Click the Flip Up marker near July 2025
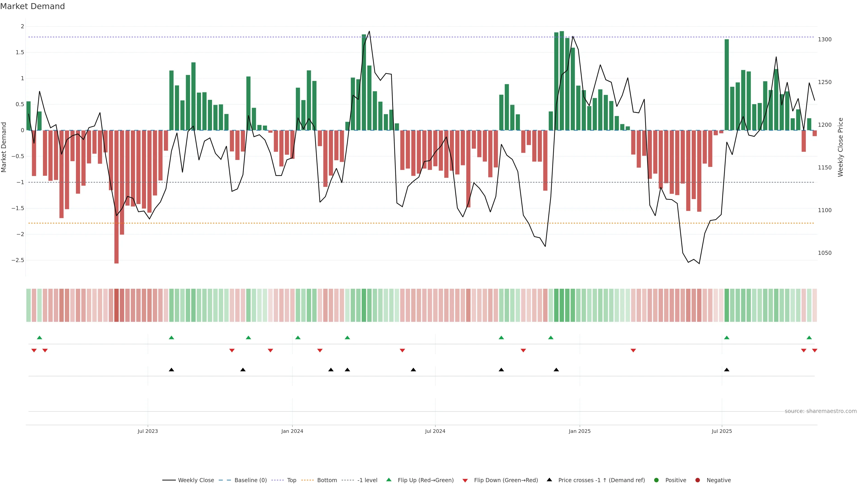 pos(726,338)
